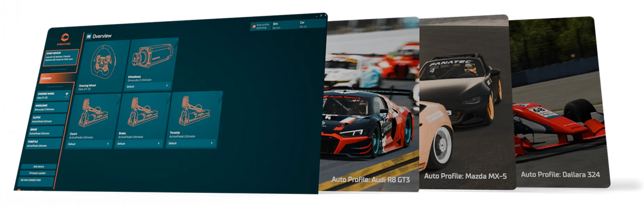Click the 'Auto Profile: Audi R8 GT3' caption
Screen dimensions: 644x208
pos(370,180)
